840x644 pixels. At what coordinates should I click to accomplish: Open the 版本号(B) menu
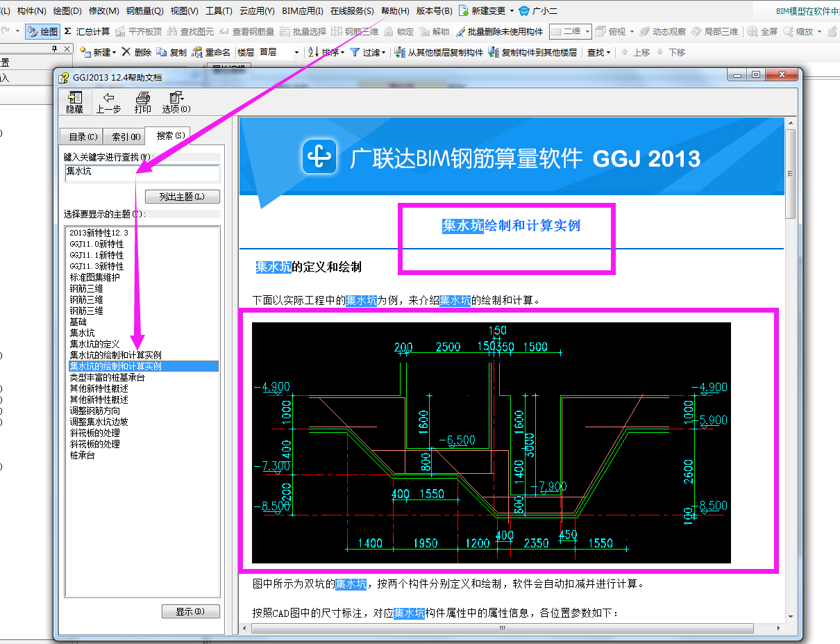[435, 11]
